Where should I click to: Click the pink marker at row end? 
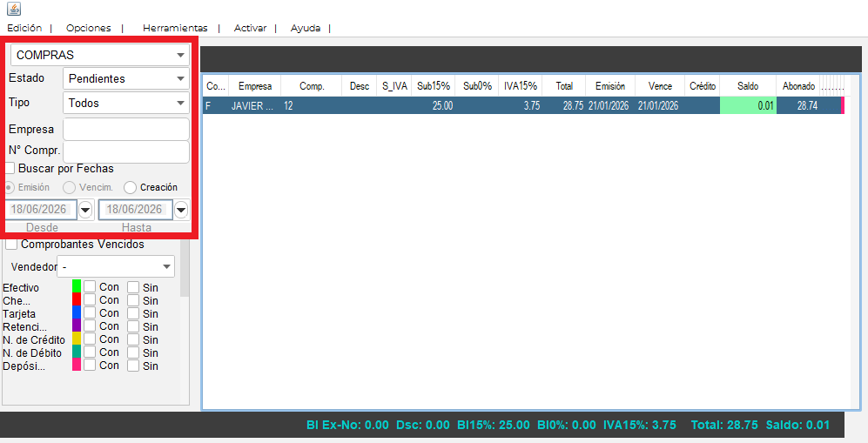pos(843,105)
